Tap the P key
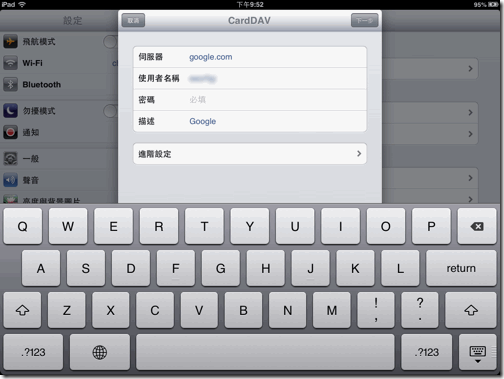Screen dimensions: 504x379 (x=431, y=226)
